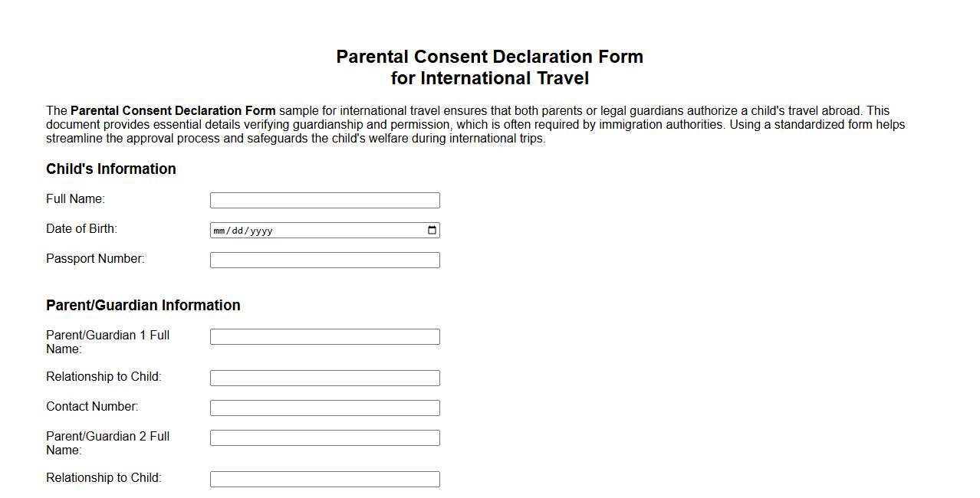Open the Date of Birth calendar picker

click(x=432, y=230)
